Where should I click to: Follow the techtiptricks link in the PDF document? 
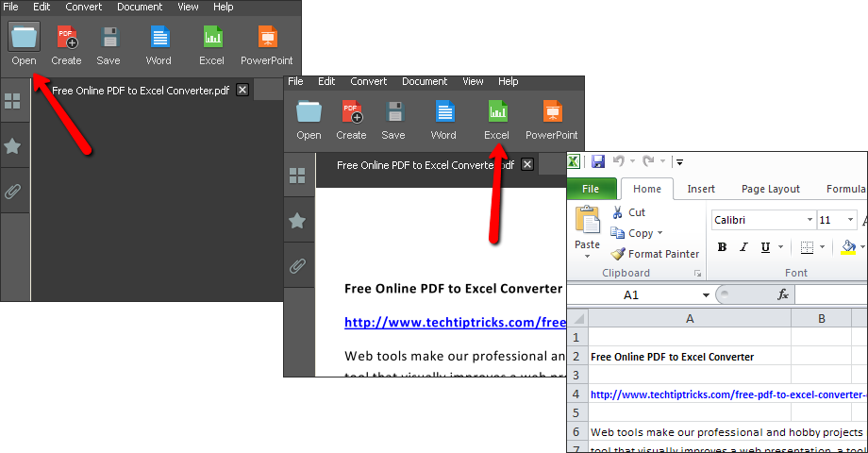coord(455,323)
